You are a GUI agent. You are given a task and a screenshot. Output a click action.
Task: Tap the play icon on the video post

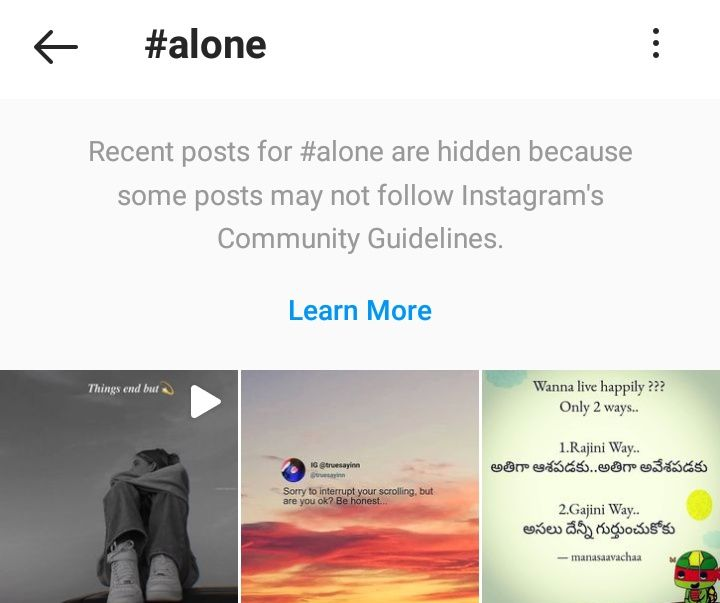tap(206, 401)
